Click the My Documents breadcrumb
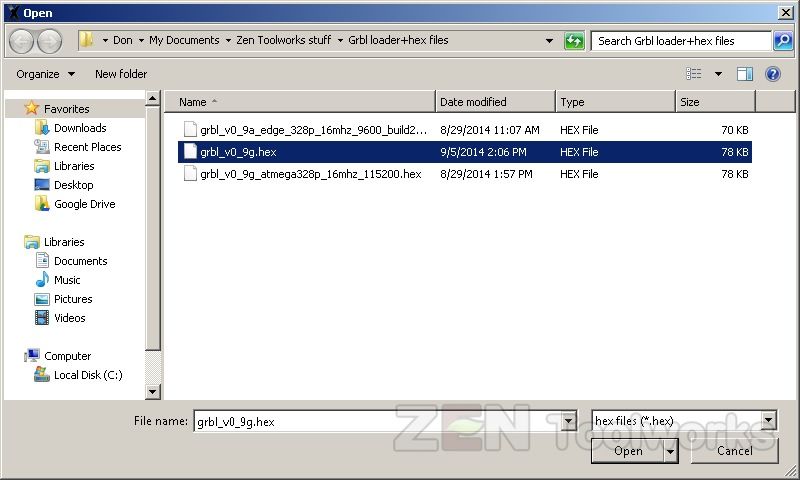Viewport: 800px width, 480px height. tap(184, 41)
